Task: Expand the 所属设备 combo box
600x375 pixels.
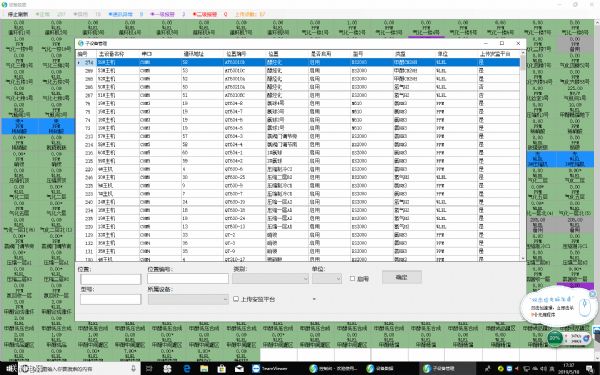Action: [188, 299]
